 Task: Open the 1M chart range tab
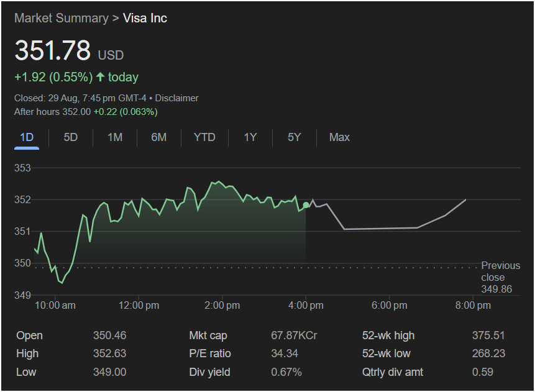point(115,137)
